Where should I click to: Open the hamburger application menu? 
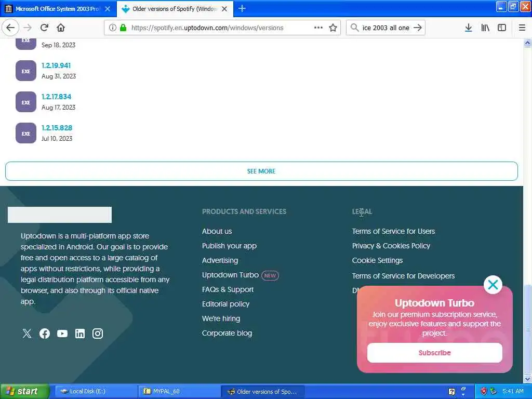point(522,28)
